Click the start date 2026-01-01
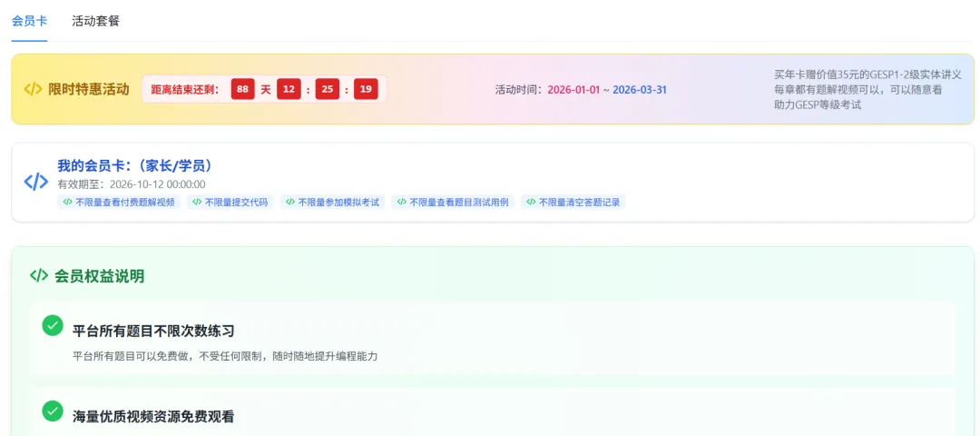The height and width of the screenshot is (436, 980). coord(573,89)
